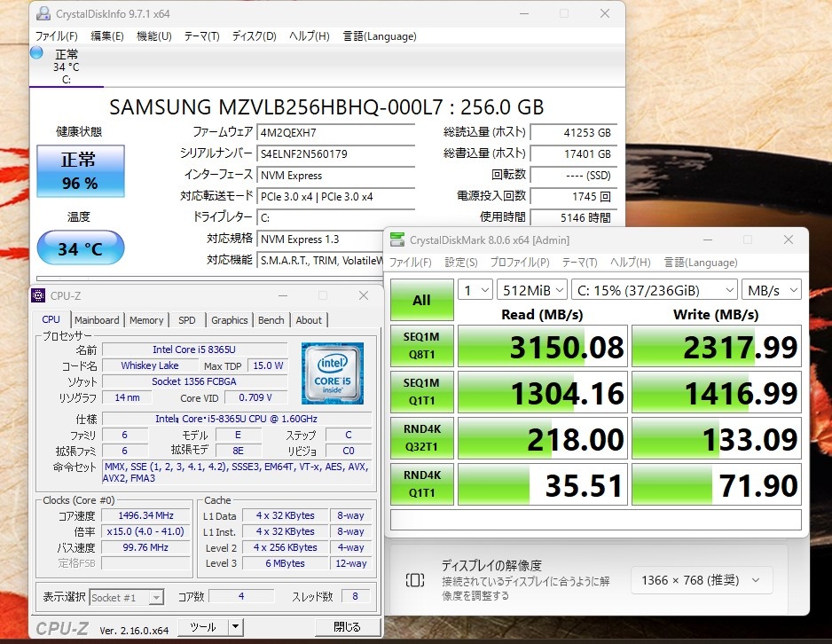Open the 言語(Language) menu in CrystalDiskMark
This screenshot has height=644, width=832.
coord(701,263)
